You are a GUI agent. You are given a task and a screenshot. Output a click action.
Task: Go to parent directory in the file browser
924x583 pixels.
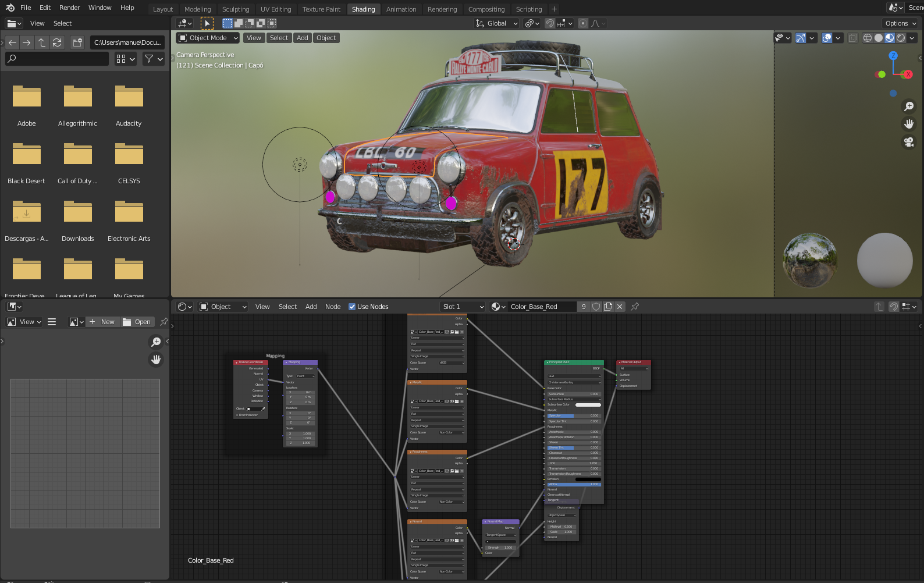(42, 42)
